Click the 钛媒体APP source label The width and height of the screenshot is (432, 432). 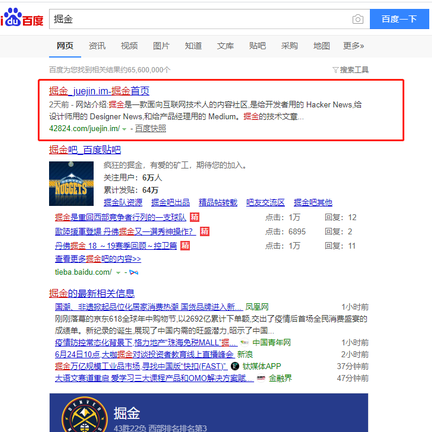point(262,366)
